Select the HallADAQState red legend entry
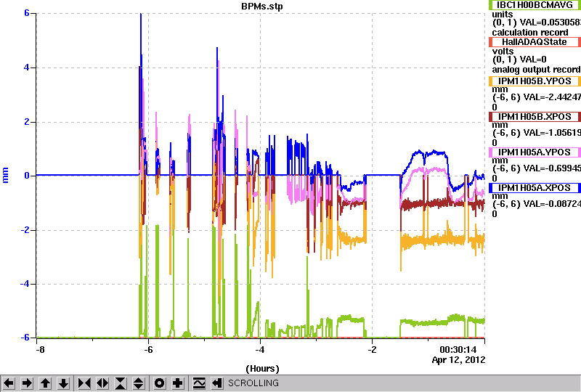The image size is (581, 392). click(x=535, y=42)
